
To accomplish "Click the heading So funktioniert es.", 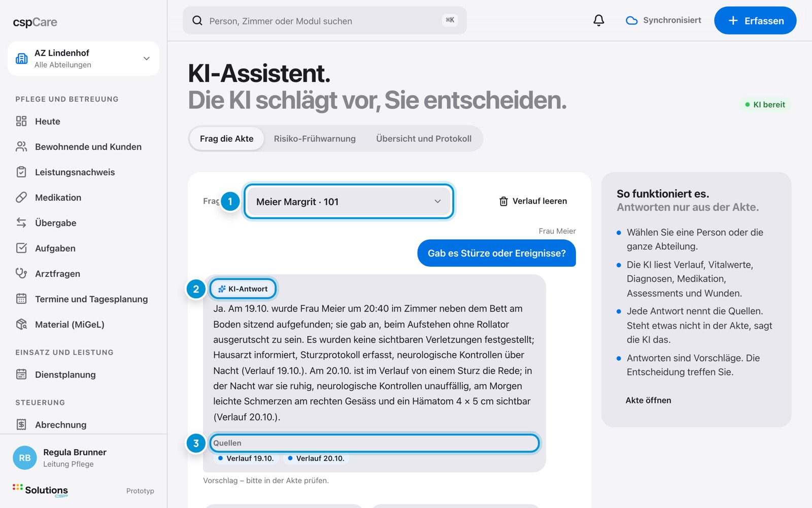I will [x=663, y=194].
